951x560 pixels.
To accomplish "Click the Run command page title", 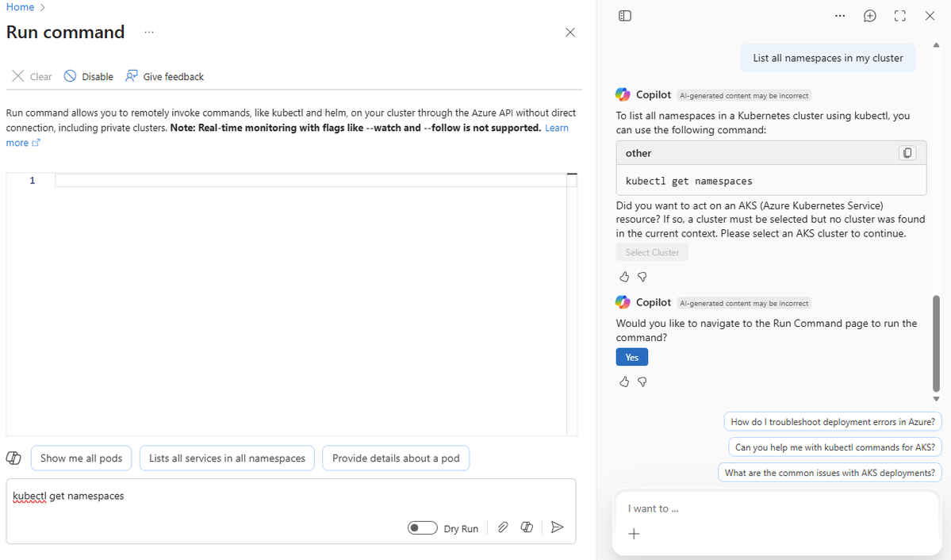I will (66, 32).
